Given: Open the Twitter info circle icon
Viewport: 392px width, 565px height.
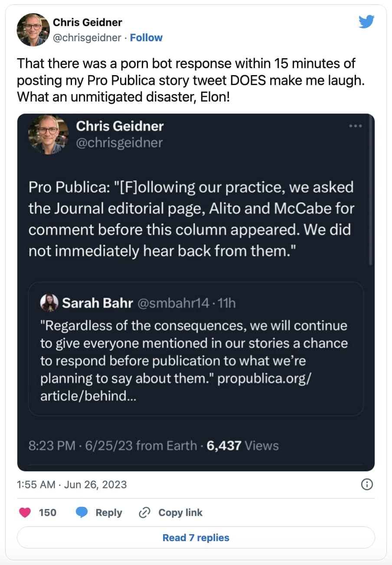Looking at the screenshot, I should pyautogui.click(x=367, y=484).
